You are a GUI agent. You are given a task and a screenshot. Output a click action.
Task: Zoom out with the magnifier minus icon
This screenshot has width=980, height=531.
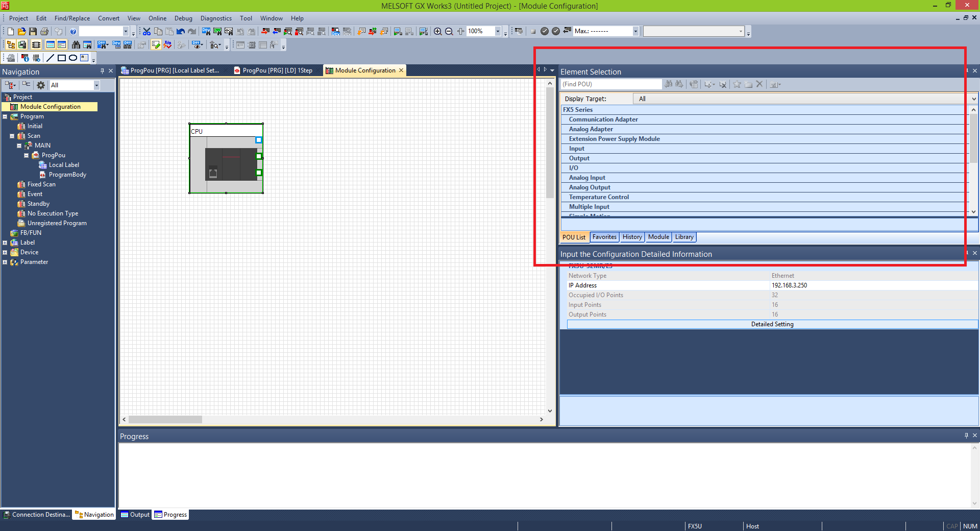449,31
